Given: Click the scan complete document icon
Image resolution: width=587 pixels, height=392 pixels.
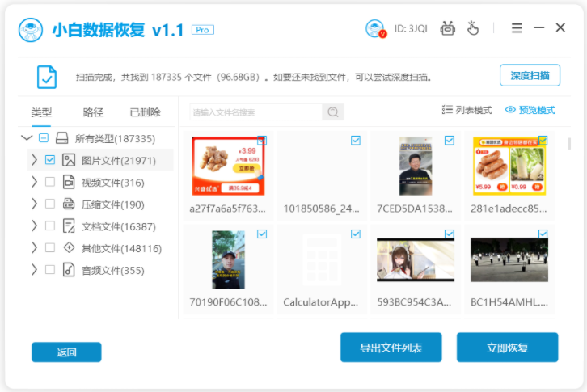Looking at the screenshot, I should click(47, 77).
